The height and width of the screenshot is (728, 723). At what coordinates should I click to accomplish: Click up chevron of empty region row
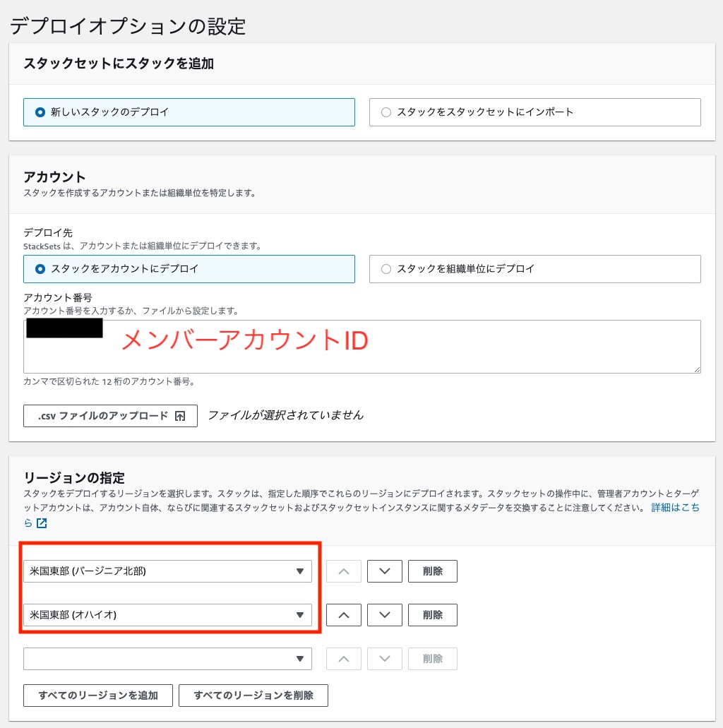click(344, 658)
